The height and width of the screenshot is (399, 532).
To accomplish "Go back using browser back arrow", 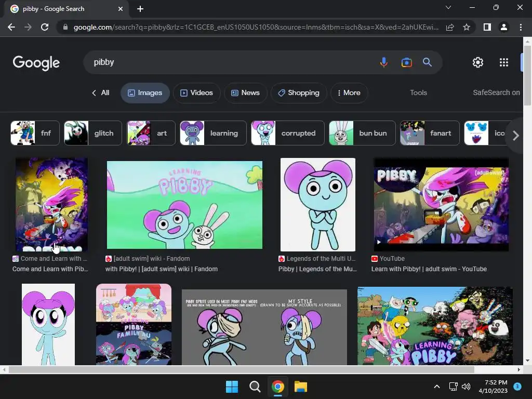I will [11, 27].
